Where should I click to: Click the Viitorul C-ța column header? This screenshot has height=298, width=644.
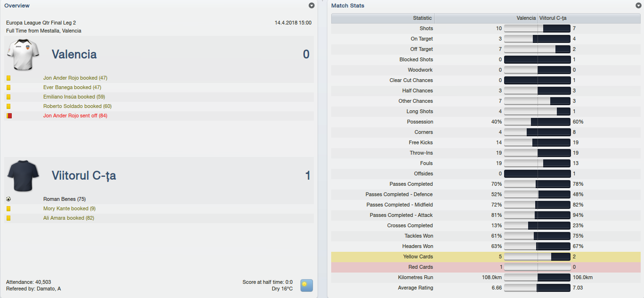pyautogui.click(x=553, y=18)
